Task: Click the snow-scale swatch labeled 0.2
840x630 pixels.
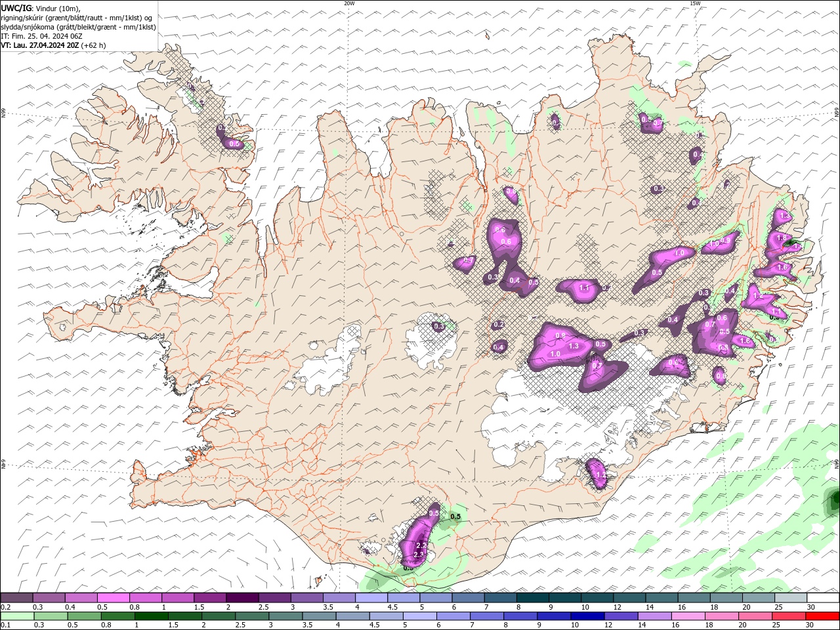Action: point(17,598)
